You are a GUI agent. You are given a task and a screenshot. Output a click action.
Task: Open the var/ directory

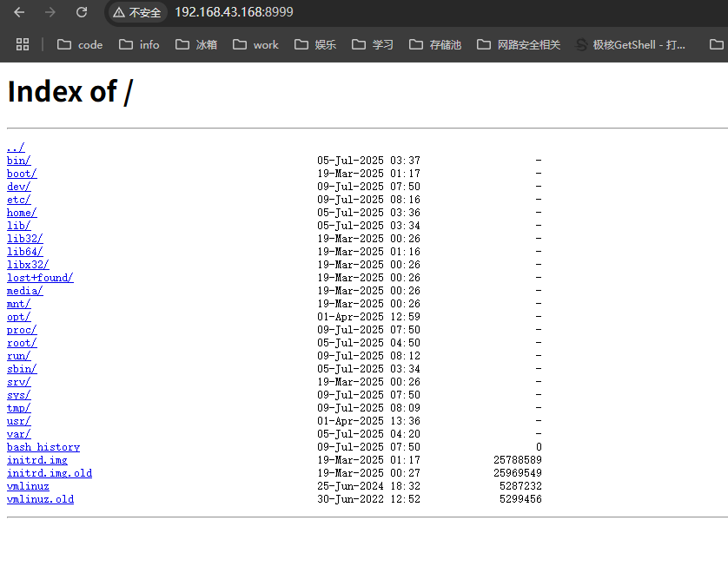click(x=18, y=434)
